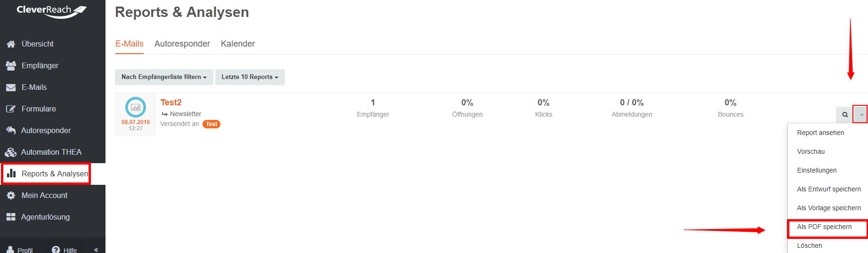Switch to the Autoresponder tab
This screenshot has height=253, width=868.
click(182, 44)
